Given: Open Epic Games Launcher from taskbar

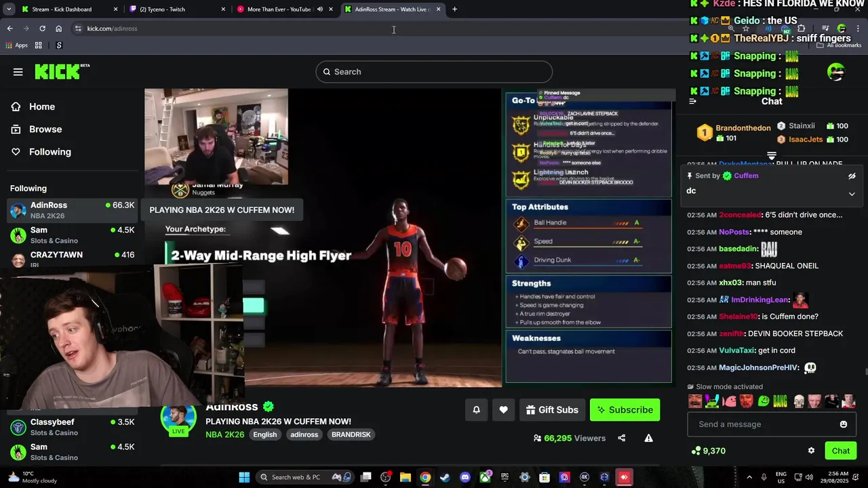Looking at the screenshot, I should 505,477.
